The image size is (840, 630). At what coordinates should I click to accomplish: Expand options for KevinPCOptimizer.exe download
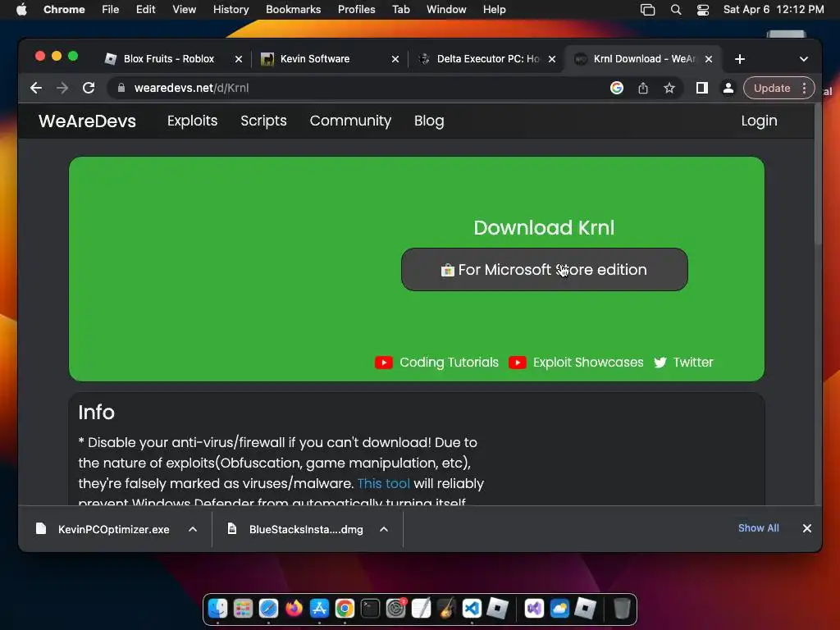193,529
